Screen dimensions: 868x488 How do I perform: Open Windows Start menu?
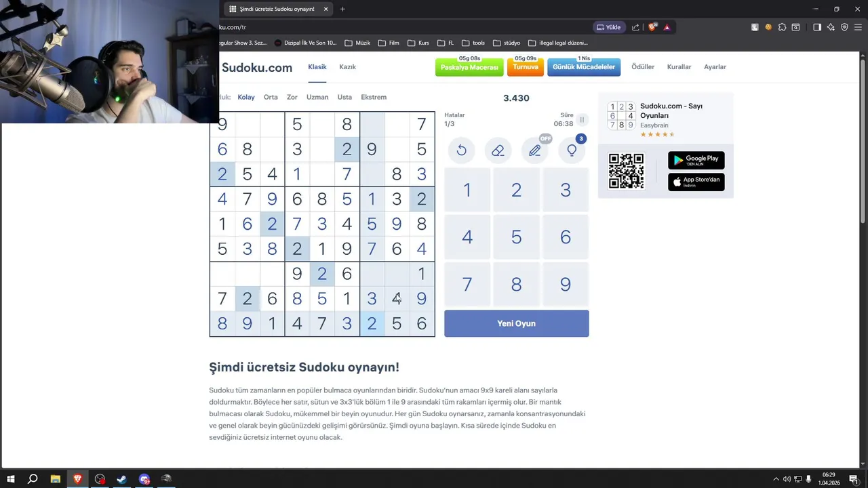(x=10, y=479)
